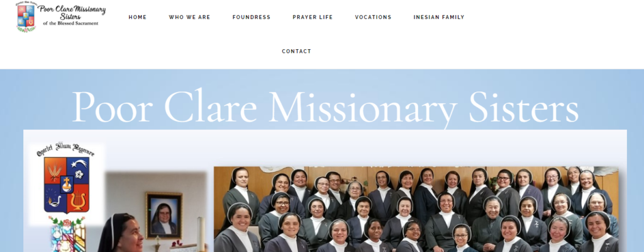This screenshot has height=252, width=644.
Task: Click the Oportet Illum Regnare coat of arms
Action: [65, 179]
